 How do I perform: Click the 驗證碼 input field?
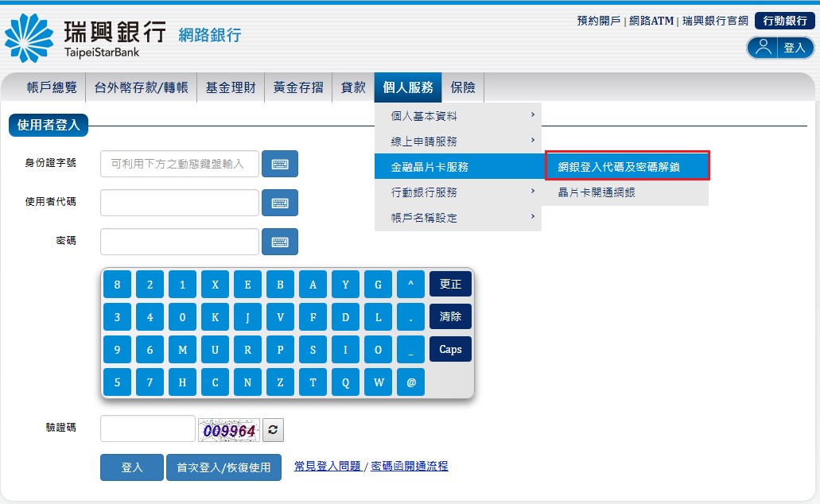[x=147, y=429]
